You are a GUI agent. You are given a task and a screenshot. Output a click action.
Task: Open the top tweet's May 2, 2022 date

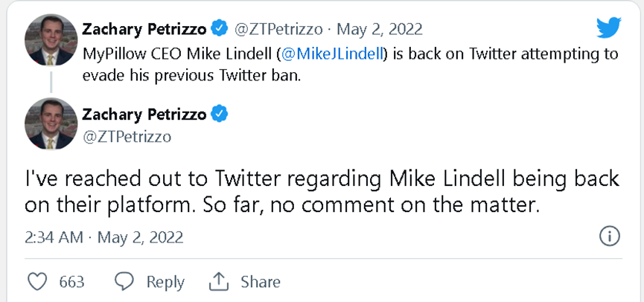click(x=380, y=30)
